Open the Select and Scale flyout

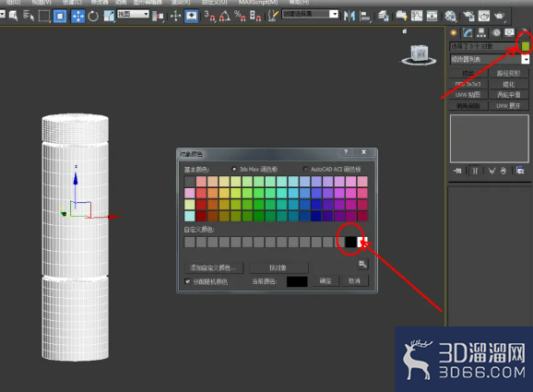(x=109, y=16)
